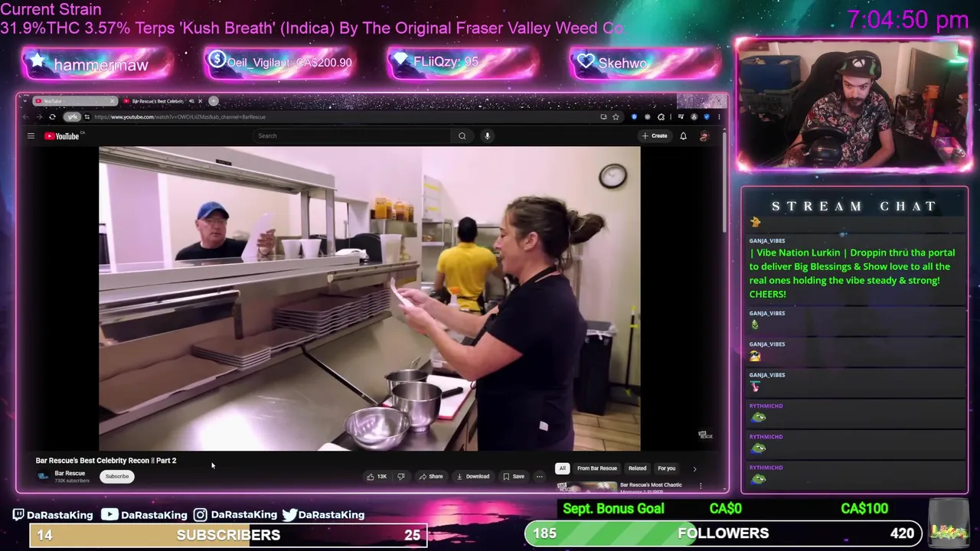Click the Bar Rescue's Most Chaotic title text
This screenshot has height=551, width=980.
[651, 485]
